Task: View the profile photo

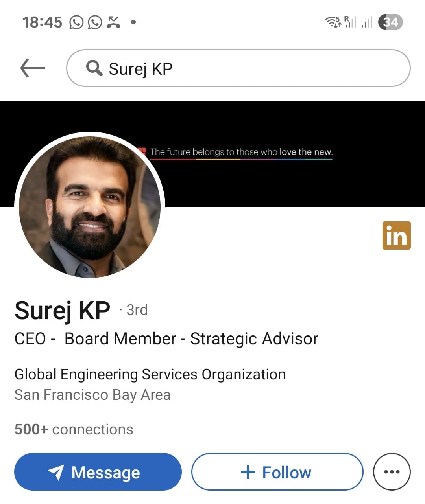Action: 90,207
